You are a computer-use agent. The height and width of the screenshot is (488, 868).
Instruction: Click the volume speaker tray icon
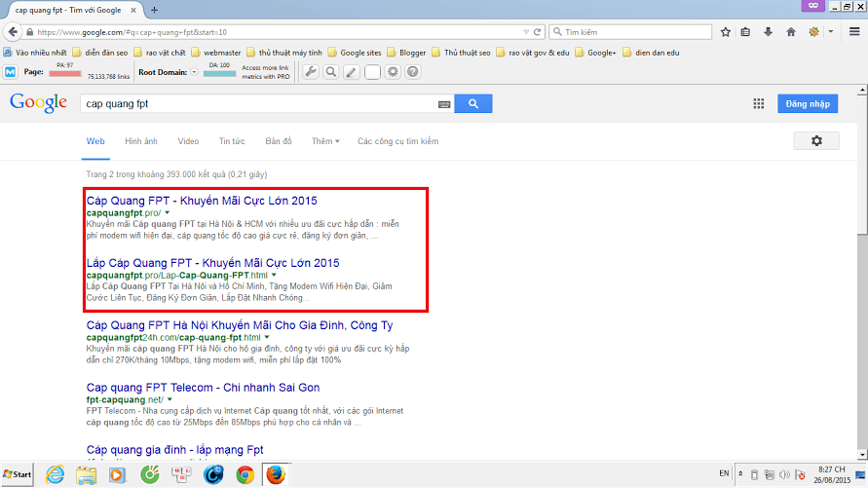coord(784,474)
